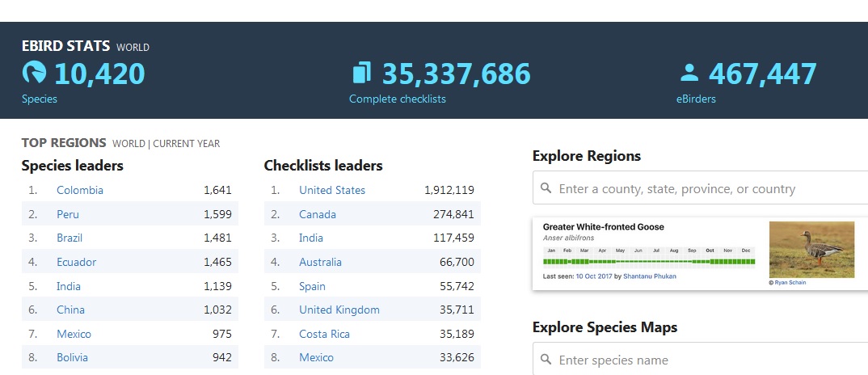Open Colombia in Species leaders

pyautogui.click(x=80, y=190)
